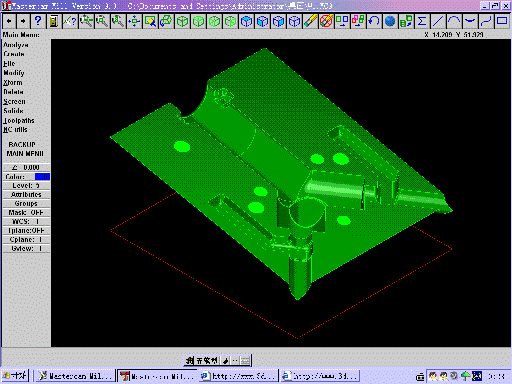Open the Groups button
The image size is (512, 384).
click(x=26, y=204)
